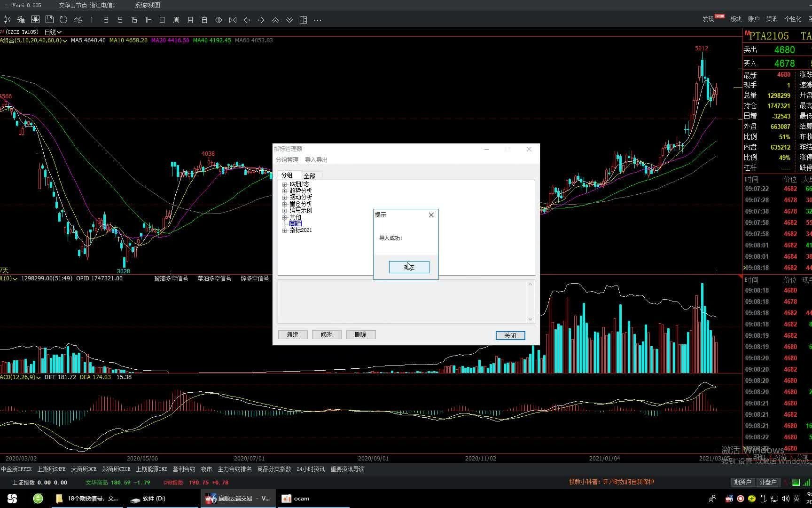Expand the 量仓分析 tree node
This screenshot has width=812, height=508.
pos(284,204)
